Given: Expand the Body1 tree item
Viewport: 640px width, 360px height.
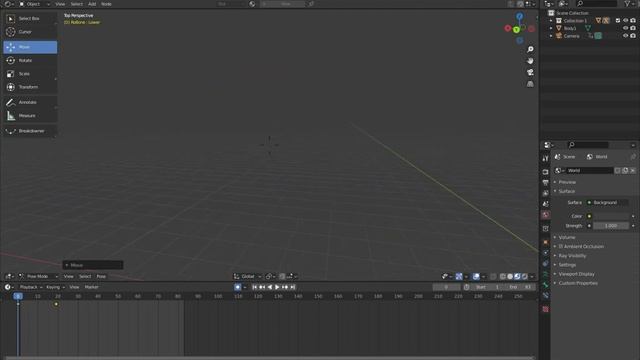Looking at the screenshot, I should [551, 28].
